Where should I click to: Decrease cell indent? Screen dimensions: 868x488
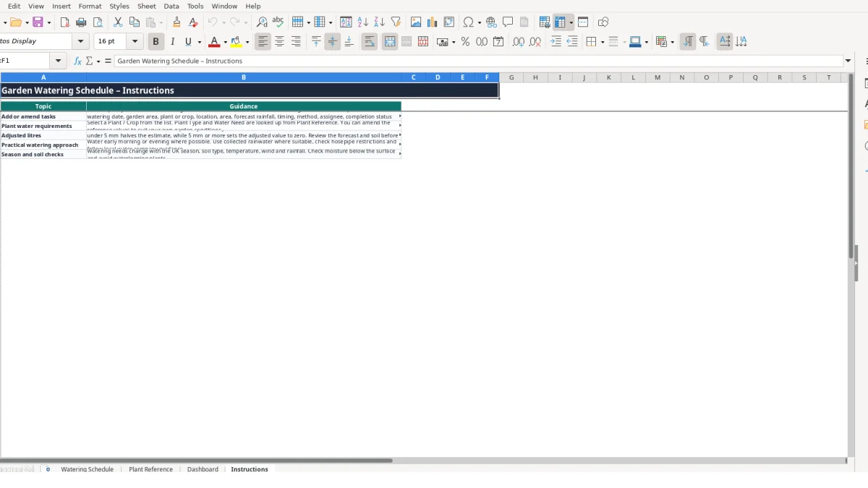(x=572, y=42)
